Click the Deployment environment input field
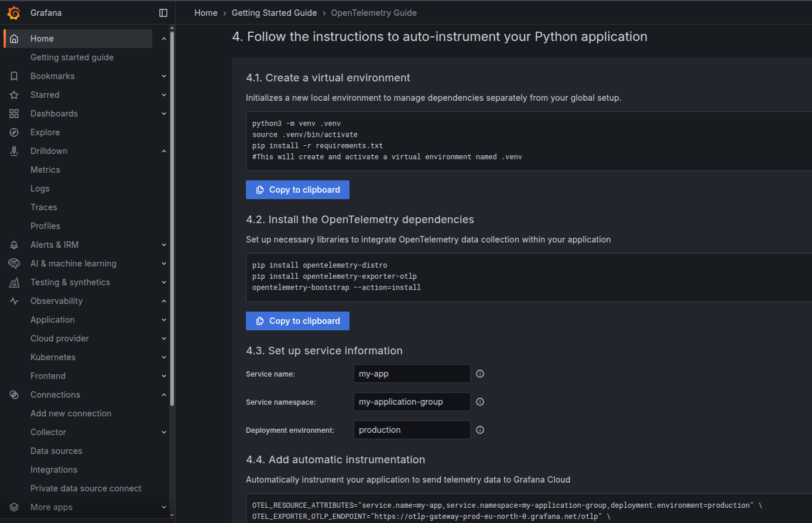The image size is (812, 523). 412,430
